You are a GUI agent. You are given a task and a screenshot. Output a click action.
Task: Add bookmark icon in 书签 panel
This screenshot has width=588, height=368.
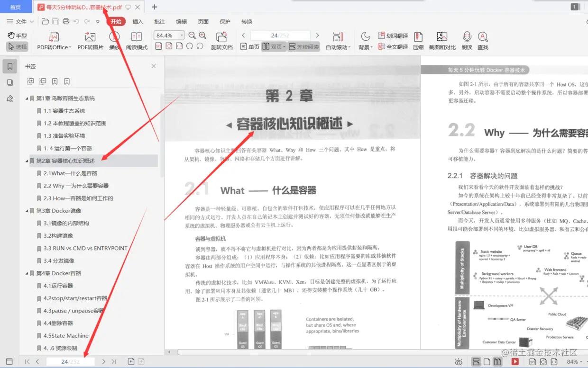[x=55, y=81]
